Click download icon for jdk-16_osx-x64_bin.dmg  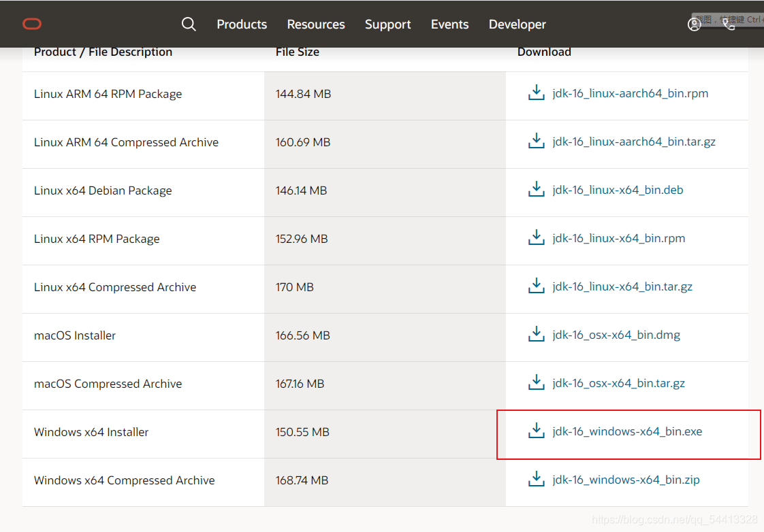point(537,334)
